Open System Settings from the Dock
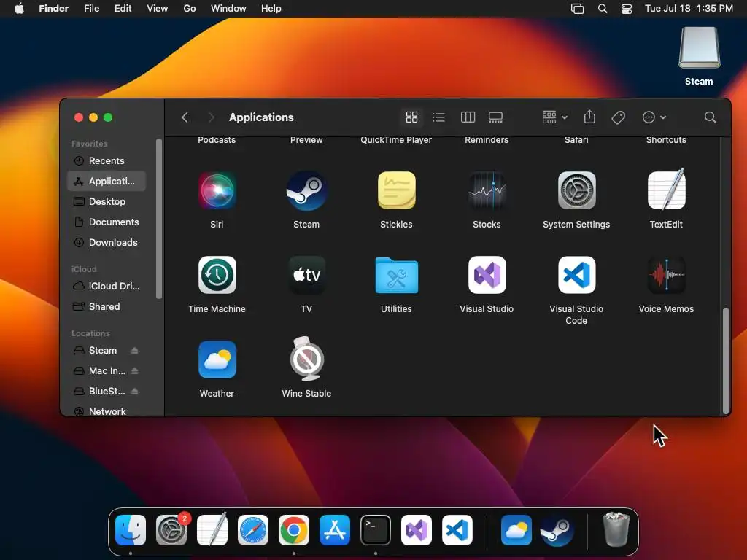The height and width of the screenshot is (560, 747). click(x=171, y=530)
